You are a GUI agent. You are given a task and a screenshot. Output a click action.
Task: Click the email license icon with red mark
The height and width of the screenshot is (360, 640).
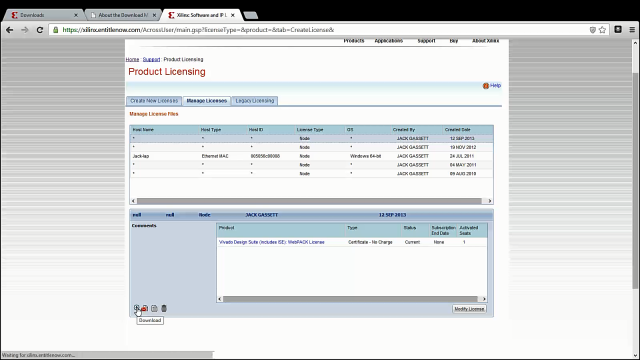pyautogui.click(x=145, y=309)
